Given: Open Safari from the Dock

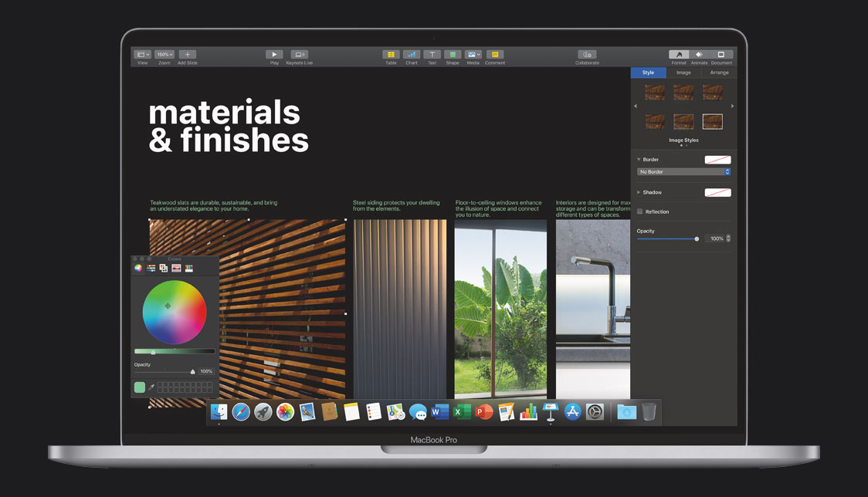Looking at the screenshot, I should [241, 412].
